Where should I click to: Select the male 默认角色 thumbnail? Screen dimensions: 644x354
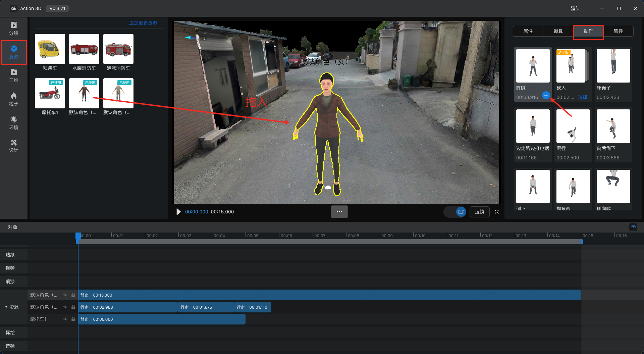click(84, 93)
